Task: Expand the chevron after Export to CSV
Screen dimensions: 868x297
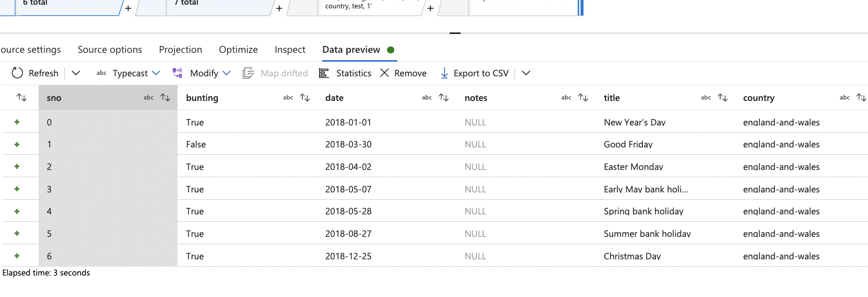Action: pos(526,73)
